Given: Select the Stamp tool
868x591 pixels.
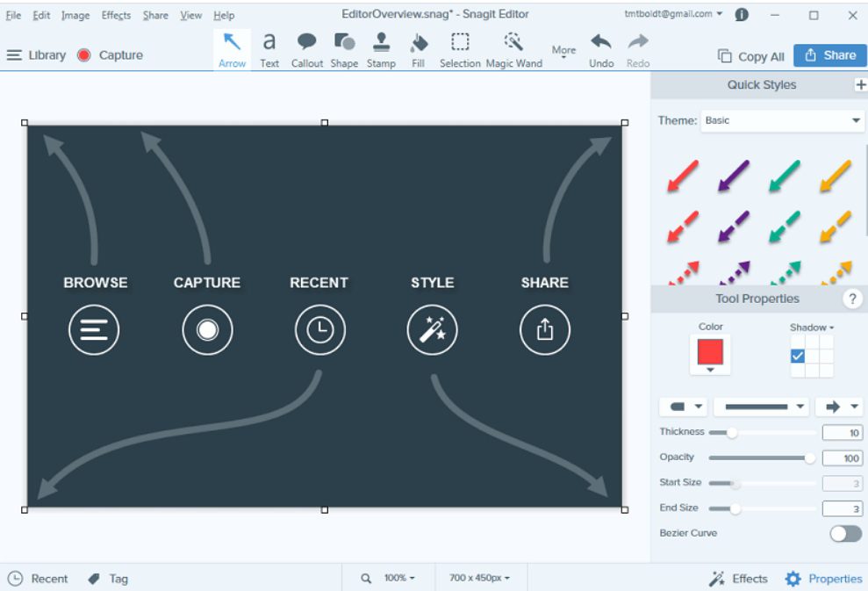Looking at the screenshot, I should pyautogui.click(x=381, y=49).
